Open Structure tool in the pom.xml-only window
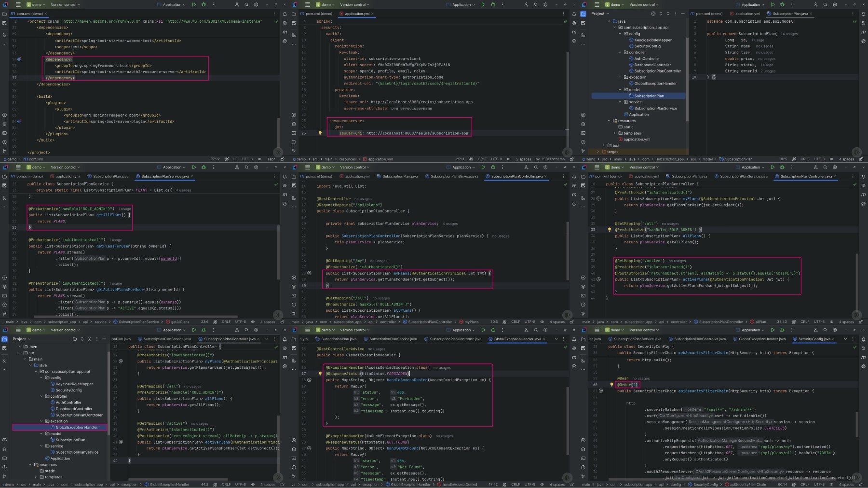This screenshot has width=868, height=488. click(4, 35)
